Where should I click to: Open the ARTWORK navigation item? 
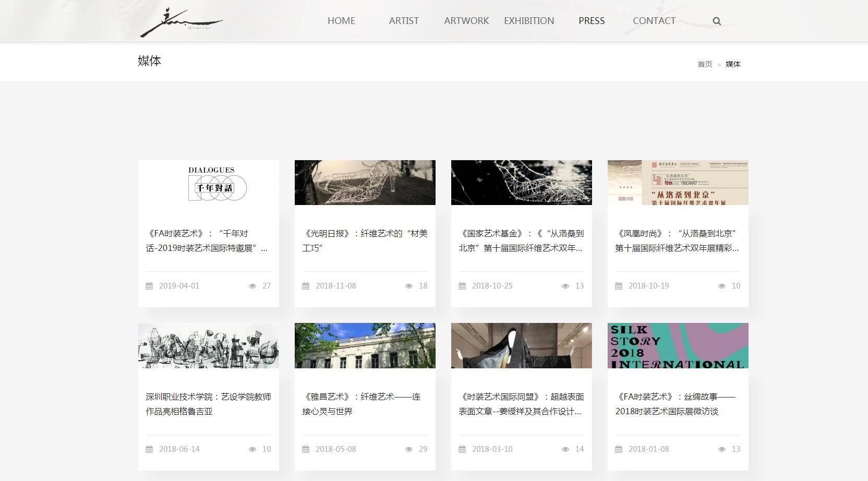coord(466,21)
